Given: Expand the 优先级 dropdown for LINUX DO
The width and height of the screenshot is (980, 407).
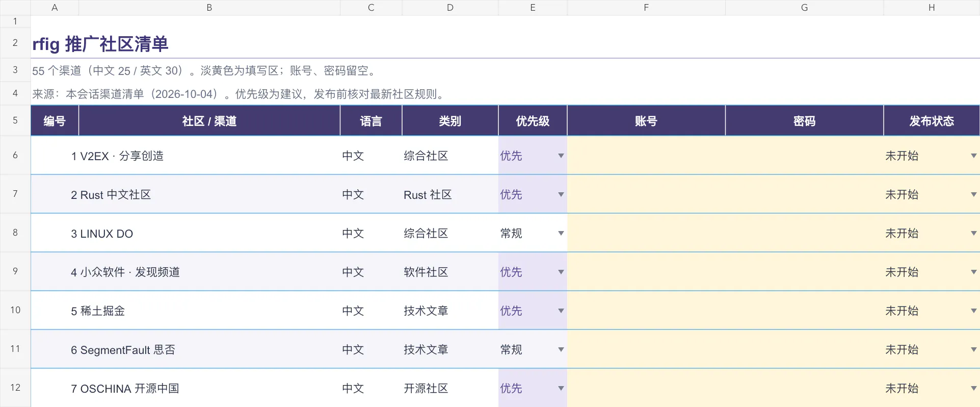Looking at the screenshot, I should 561,233.
